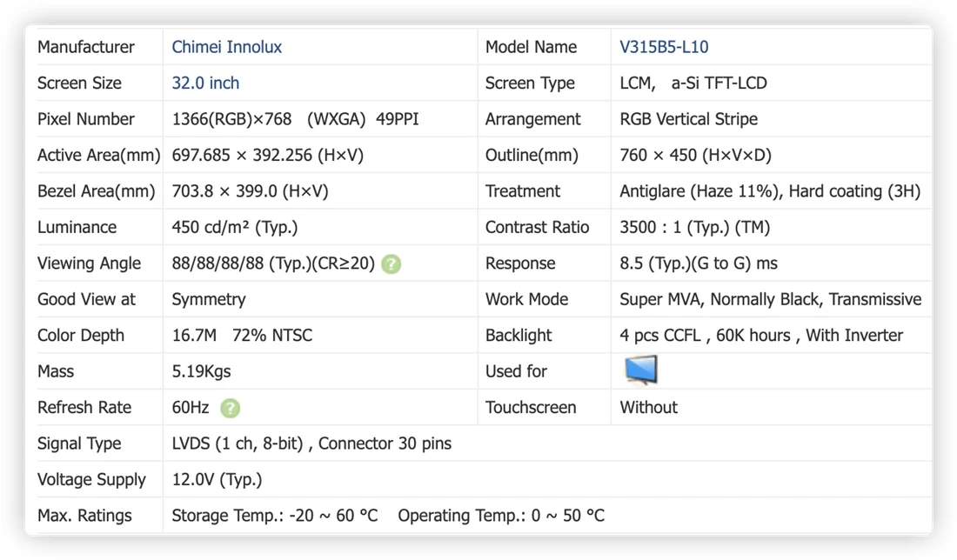The height and width of the screenshot is (560, 957).
Task: Select the Operating Temp. 0 ~ 50 °C text
Action: click(501, 516)
